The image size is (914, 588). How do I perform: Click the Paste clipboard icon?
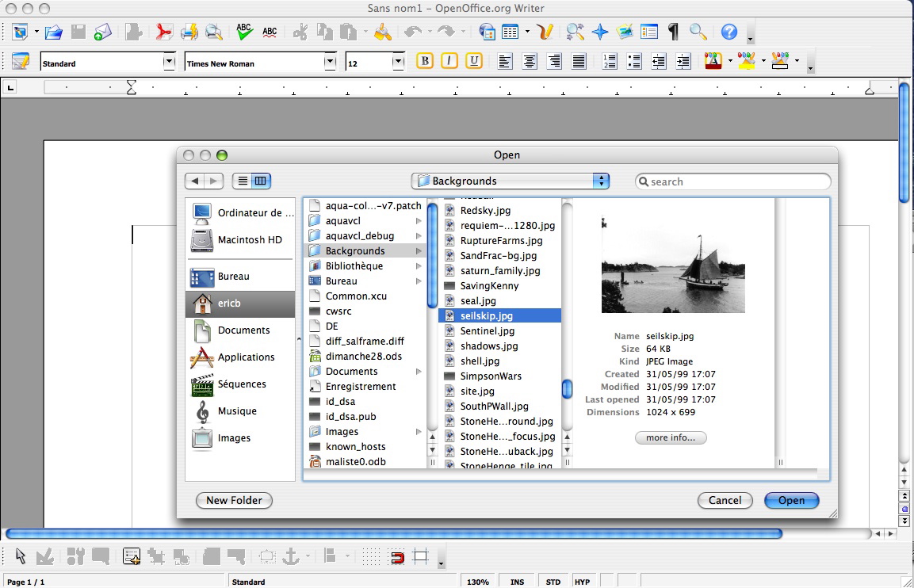pyautogui.click(x=349, y=32)
